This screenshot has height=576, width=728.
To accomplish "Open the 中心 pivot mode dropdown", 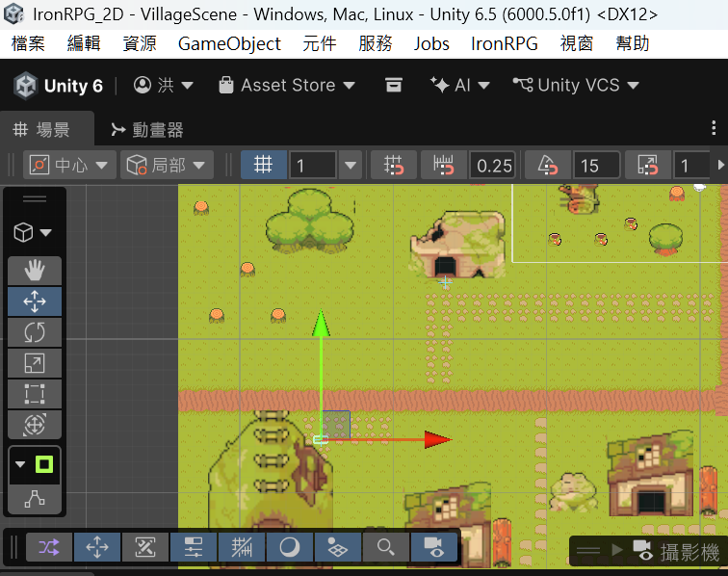I will point(69,165).
